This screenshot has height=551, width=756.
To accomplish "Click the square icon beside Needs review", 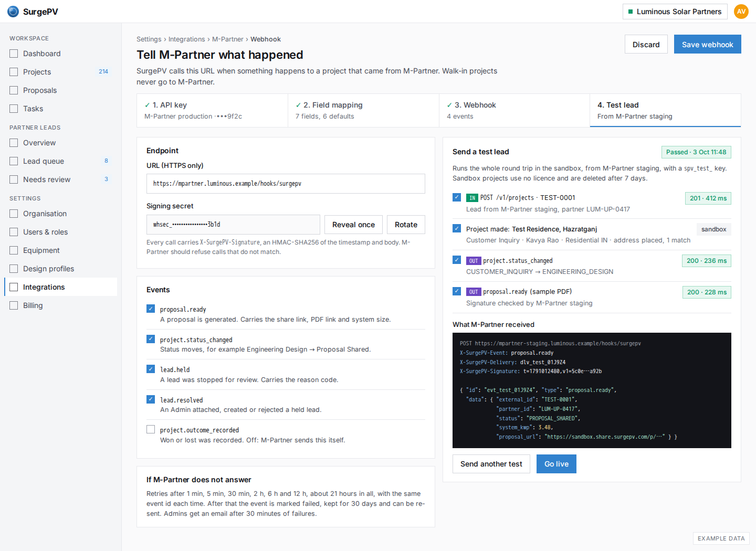I will tap(14, 179).
